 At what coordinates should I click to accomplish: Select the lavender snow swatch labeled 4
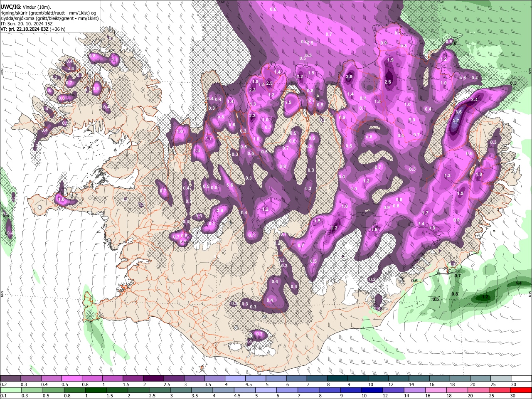tap(235, 379)
